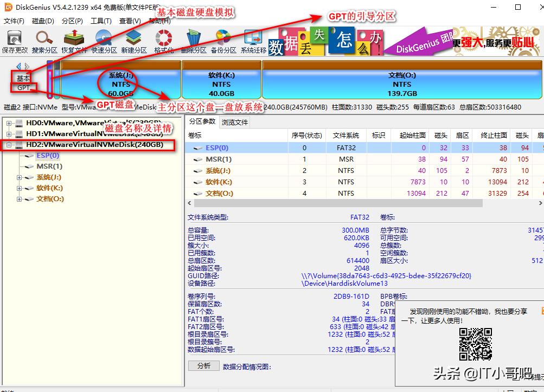Expand the HD1 VMwareVirtualNVMeDisk node
This screenshot has width=544, height=392.
click(9, 134)
